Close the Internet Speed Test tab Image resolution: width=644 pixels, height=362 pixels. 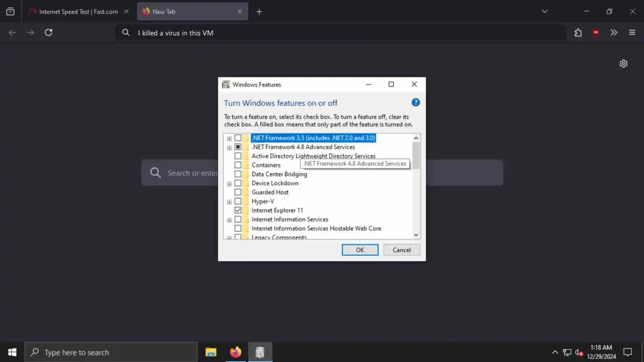coord(126,12)
